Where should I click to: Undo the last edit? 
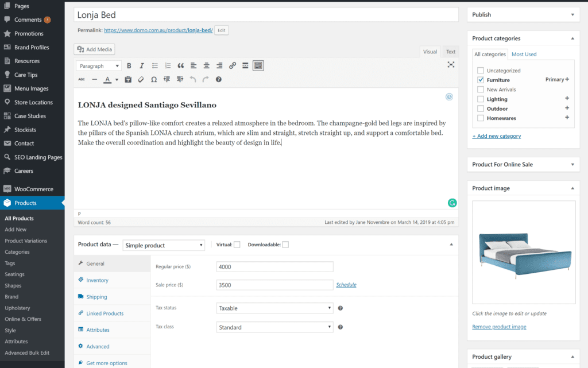(193, 79)
